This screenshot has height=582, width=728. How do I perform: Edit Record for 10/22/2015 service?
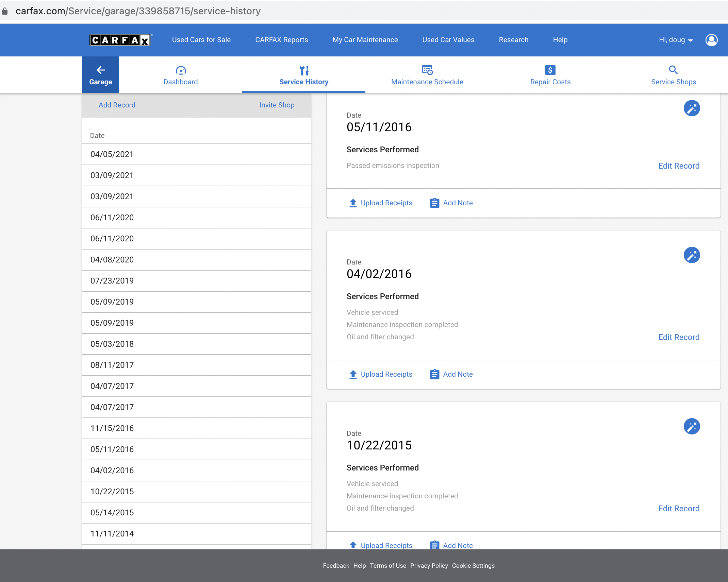(679, 509)
